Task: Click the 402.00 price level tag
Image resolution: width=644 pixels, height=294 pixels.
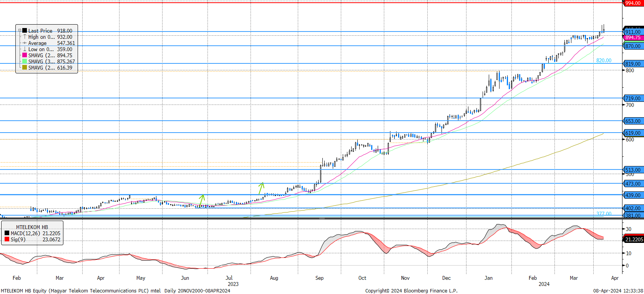Action: [x=633, y=208]
